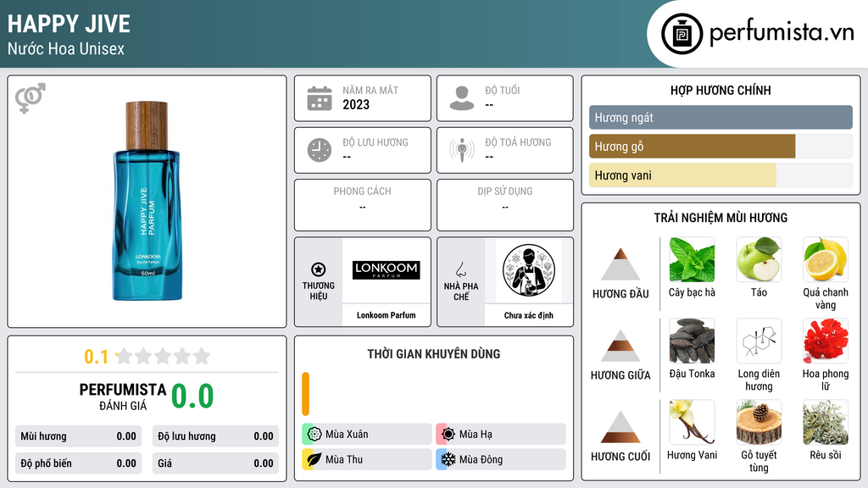This screenshot has width=868, height=488.
Task: Click the five-star rating icons
Action: tap(163, 356)
